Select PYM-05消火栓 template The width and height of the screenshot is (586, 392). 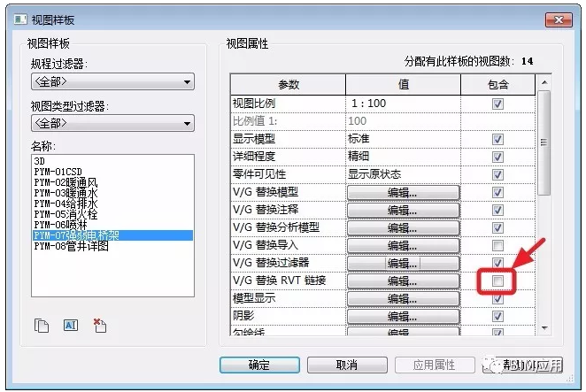coord(64,214)
